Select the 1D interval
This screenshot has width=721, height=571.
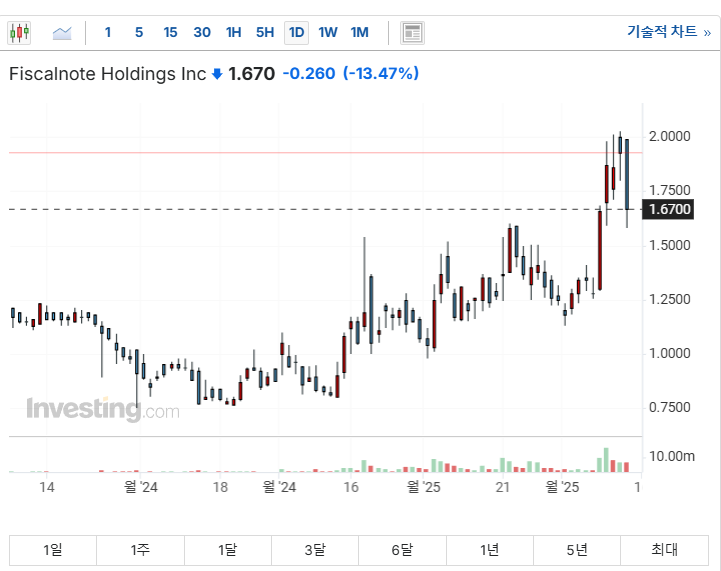[x=296, y=33]
